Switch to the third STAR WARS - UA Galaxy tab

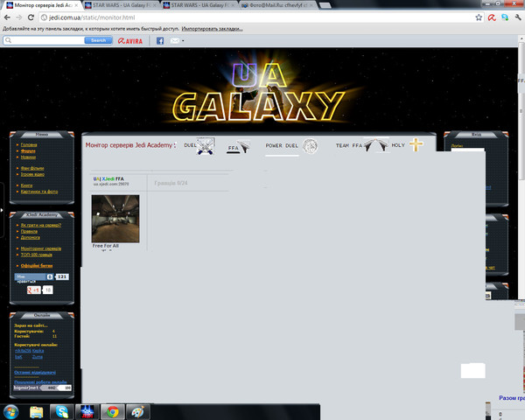199,5
